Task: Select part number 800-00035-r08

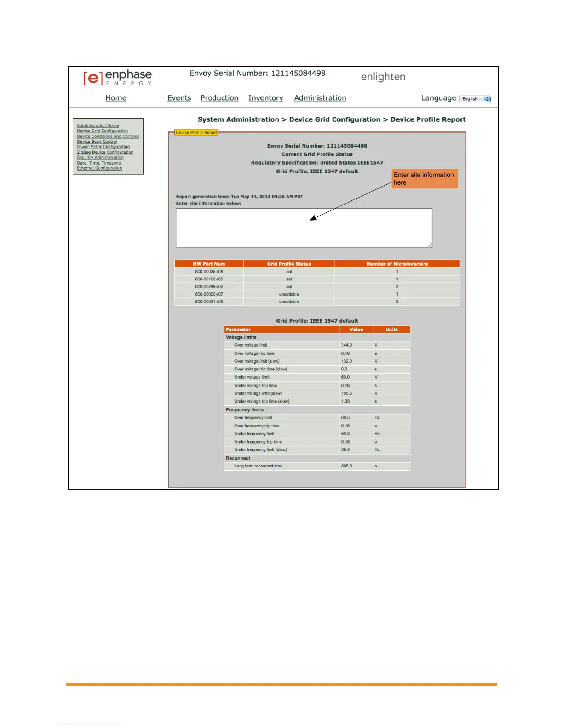Action: tap(209, 272)
